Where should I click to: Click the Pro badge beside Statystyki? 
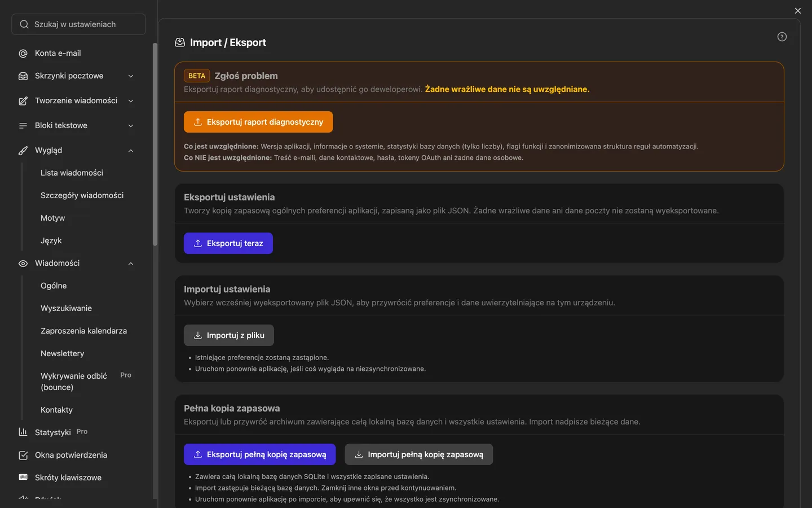pyautogui.click(x=82, y=431)
